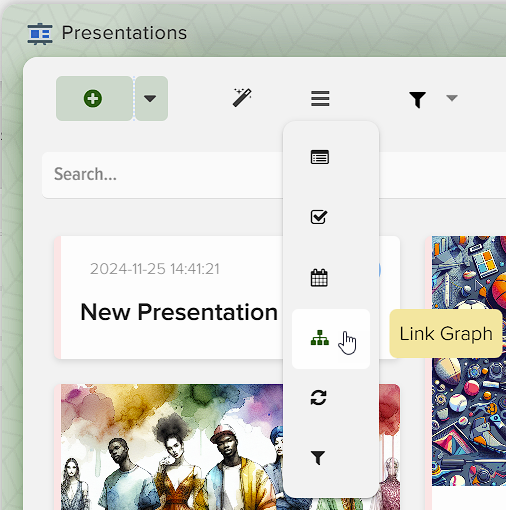The height and width of the screenshot is (510, 506).
Task: Open the sports collage presentation thumbnail
Action: [x=469, y=361]
